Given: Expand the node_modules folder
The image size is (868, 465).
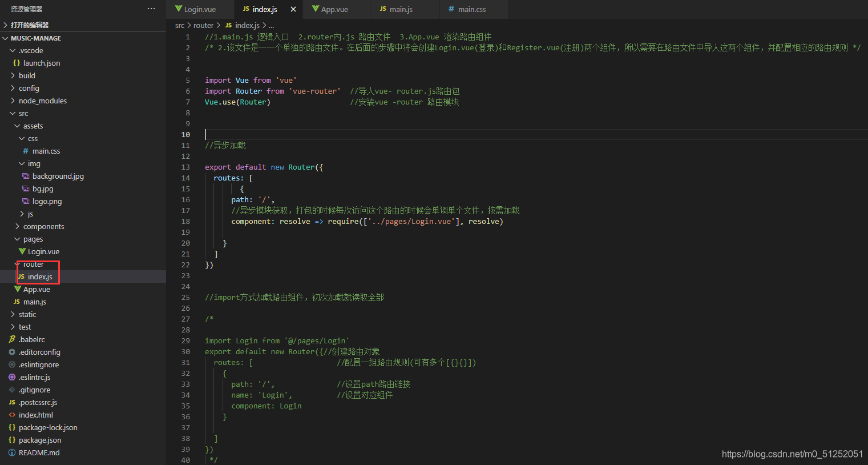Looking at the screenshot, I should [13, 101].
